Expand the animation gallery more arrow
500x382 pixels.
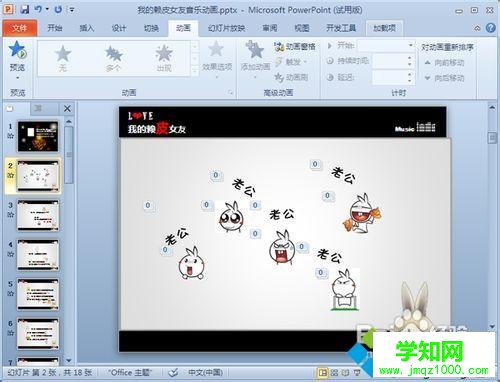[195, 71]
